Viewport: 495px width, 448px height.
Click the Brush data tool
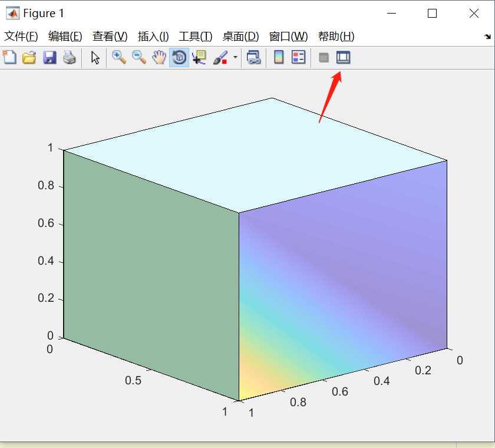click(220, 58)
